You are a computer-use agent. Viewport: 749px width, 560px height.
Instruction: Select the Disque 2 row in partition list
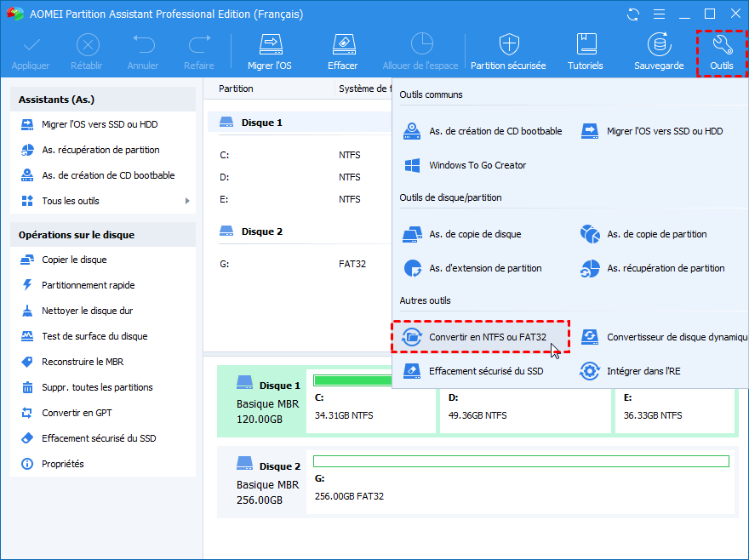click(x=300, y=231)
